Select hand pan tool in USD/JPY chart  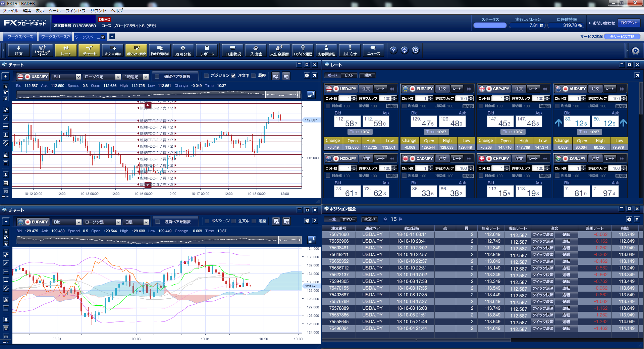point(6,98)
